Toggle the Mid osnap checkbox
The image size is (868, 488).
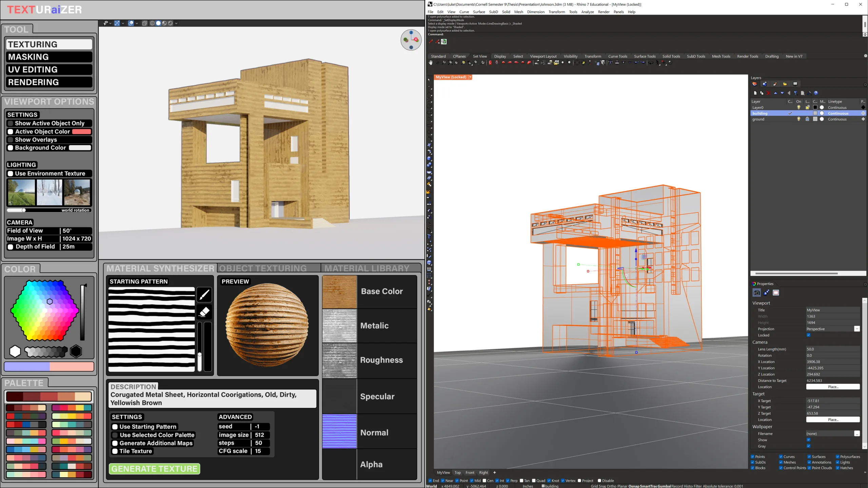coord(472,481)
